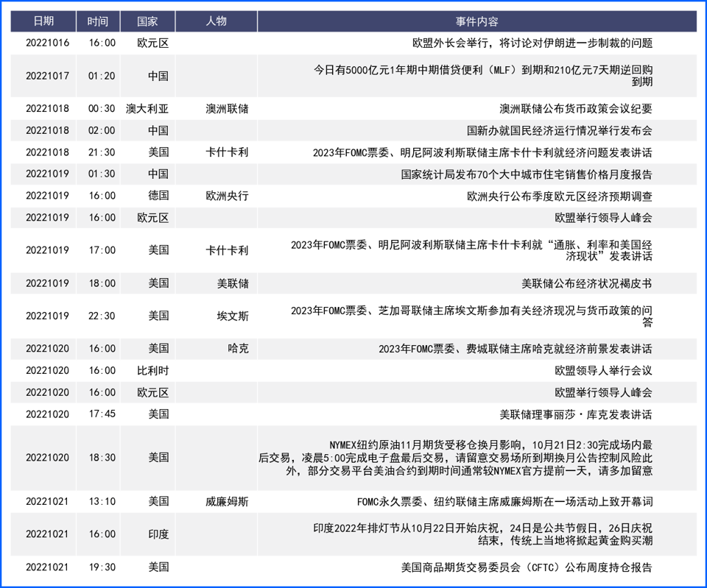
Task: Click the 威廉姆斯 person cell
Action: (x=227, y=501)
